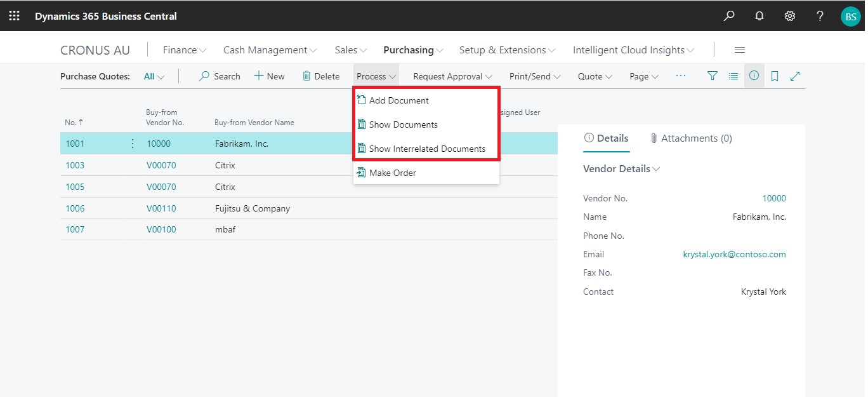Viewport: 868px width, 397px height.
Task: Collapse the Vendor Details section
Action: click(621, 169)
